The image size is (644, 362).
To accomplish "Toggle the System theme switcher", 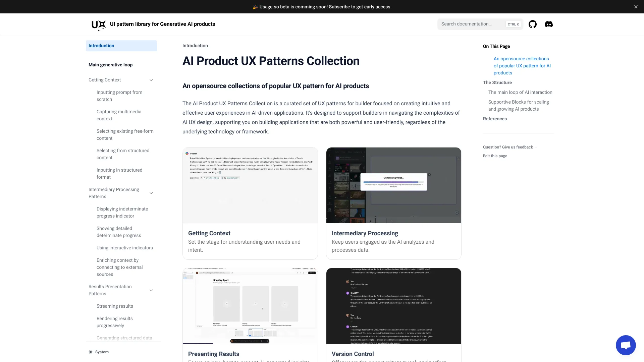I will [98, 352].
